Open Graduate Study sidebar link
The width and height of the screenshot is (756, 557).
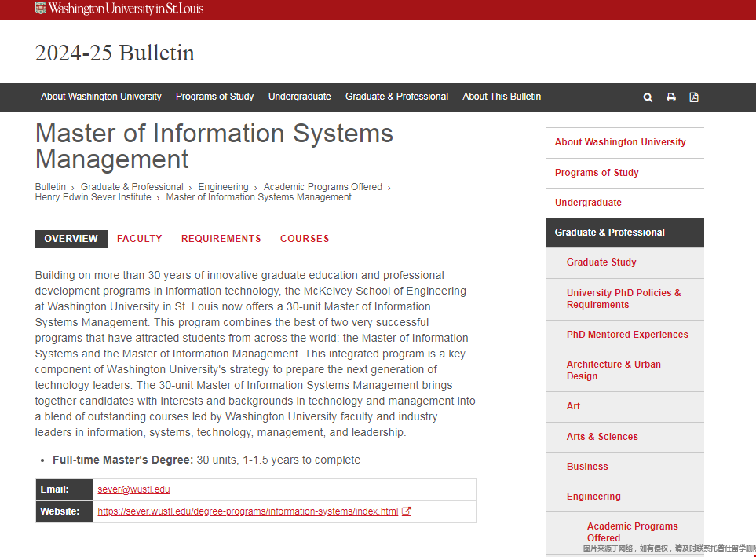pyautogui.click(x=624, y=262)
